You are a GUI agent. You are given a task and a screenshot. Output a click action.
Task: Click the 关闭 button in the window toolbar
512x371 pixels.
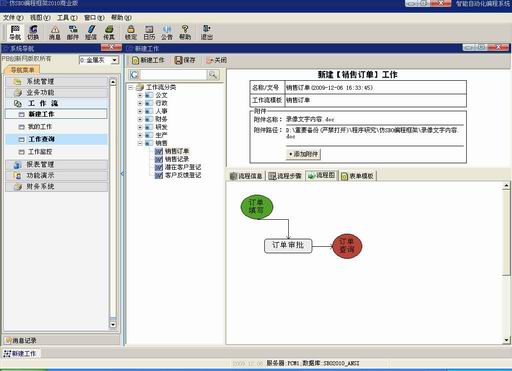click(217, 60)
